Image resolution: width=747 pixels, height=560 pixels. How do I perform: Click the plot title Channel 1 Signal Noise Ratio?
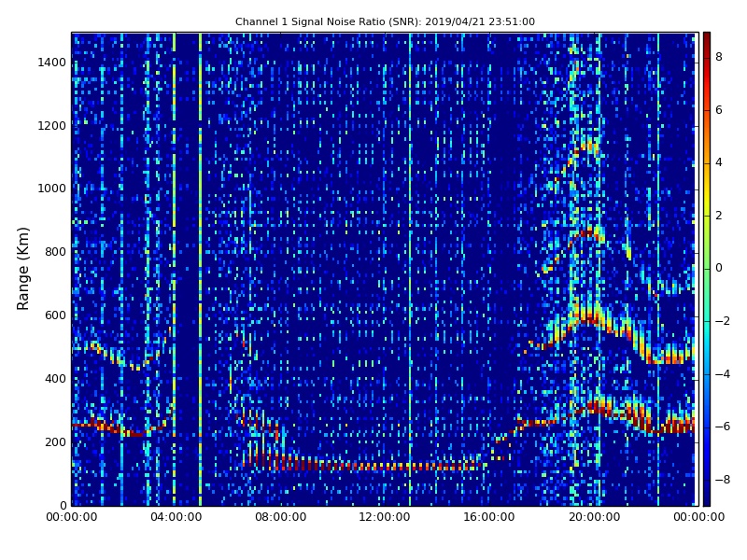point(385,21)
